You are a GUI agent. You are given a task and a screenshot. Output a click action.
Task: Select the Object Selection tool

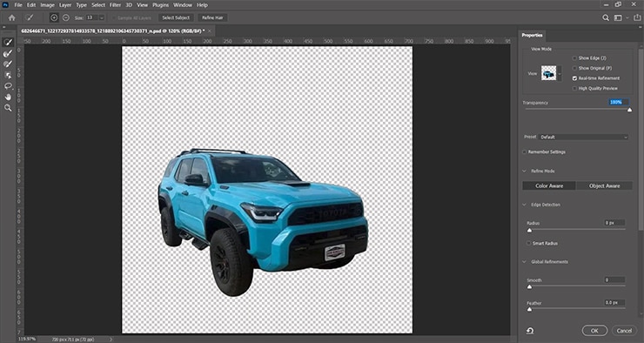point(8,75)
